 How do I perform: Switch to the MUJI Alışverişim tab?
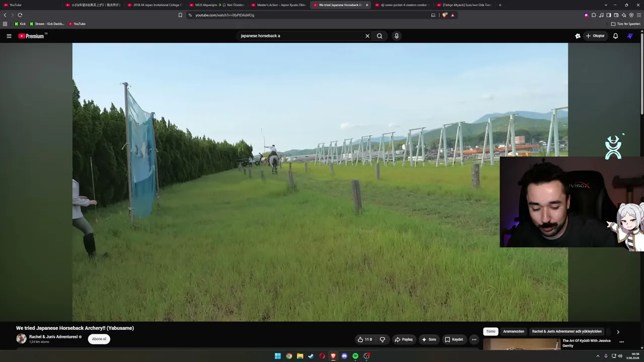pyautogui.click(x=217, y=5)
